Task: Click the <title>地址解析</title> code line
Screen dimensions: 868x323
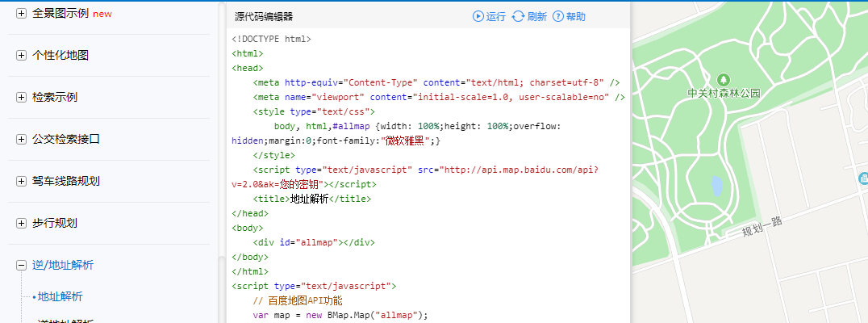Action: pos(311,199)
